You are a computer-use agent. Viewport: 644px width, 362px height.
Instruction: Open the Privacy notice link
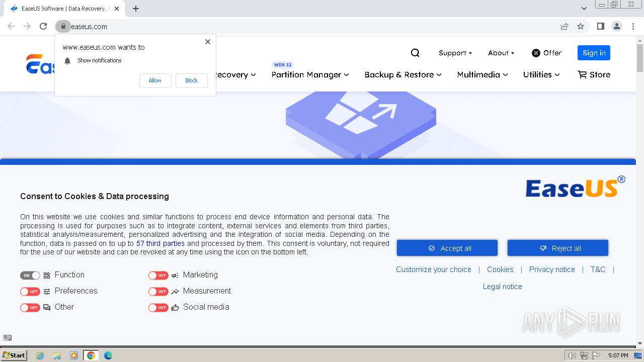[x=552, y=269]
